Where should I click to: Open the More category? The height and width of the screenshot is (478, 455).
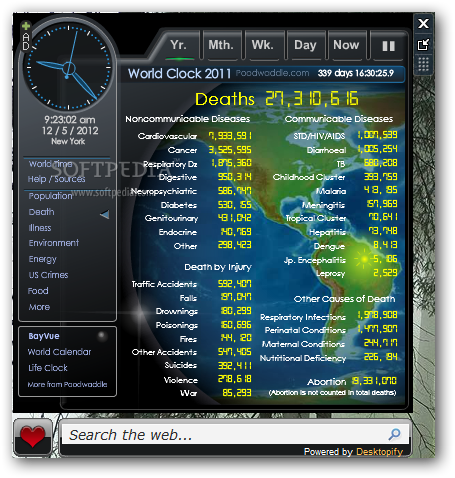(x=39, y=307)
